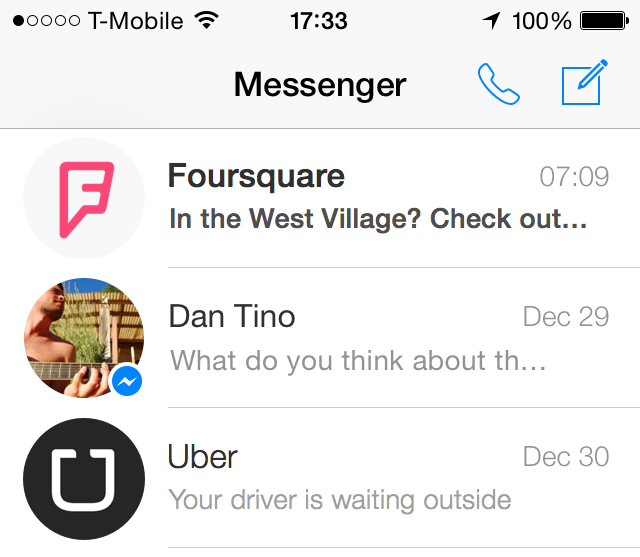This screenshot has height=557, width=640.
Task: Tap the cellular signal strength dots
Action: coord(46,20)
